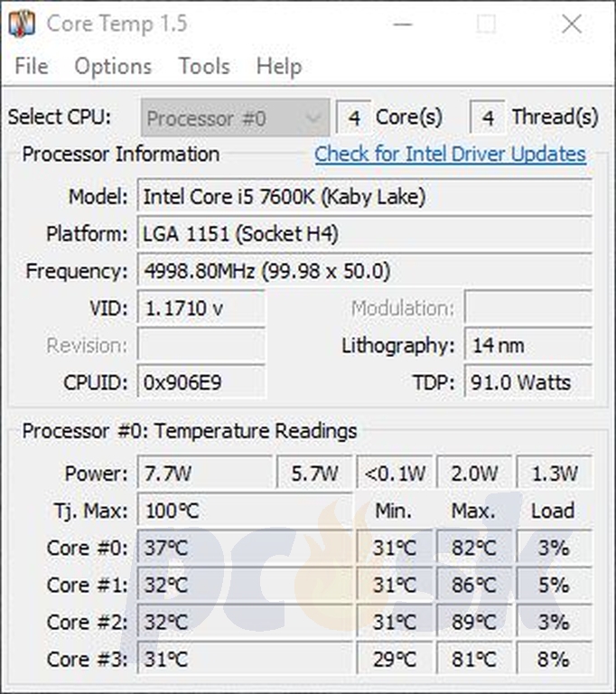This screenshot has width=616, height=694.
Task: Click Core #3 load value 8%
Action: click(x=555, y=660)
